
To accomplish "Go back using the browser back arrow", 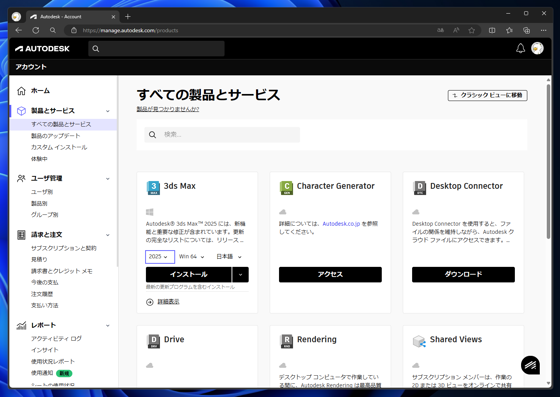I will coord(19,30).
